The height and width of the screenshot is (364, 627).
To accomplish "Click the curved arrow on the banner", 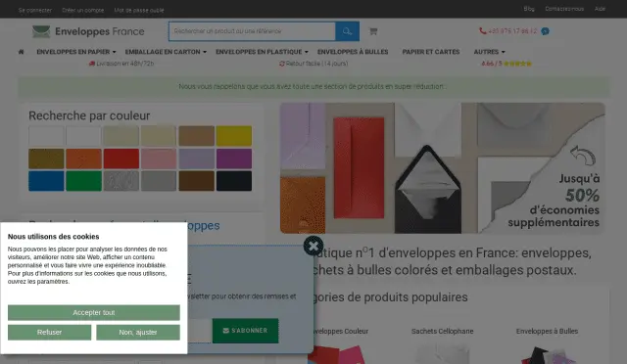I will pyautogui.click(x=583, y=155).
